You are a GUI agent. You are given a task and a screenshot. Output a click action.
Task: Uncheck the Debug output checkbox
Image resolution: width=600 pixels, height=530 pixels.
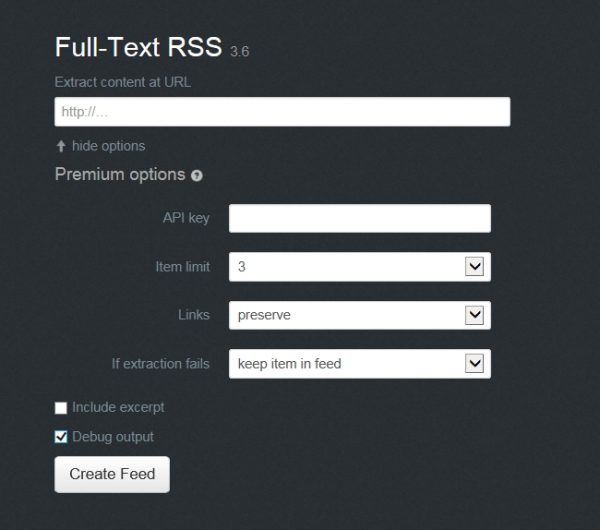click(61, 437)
